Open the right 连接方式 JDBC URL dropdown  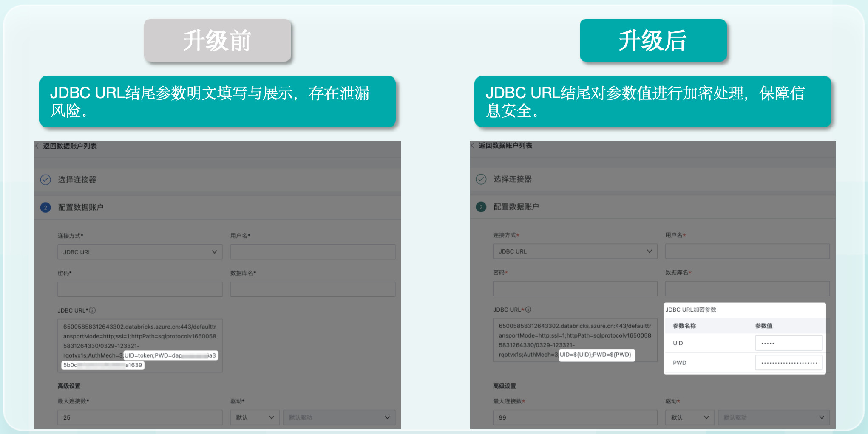pos(575,251)
